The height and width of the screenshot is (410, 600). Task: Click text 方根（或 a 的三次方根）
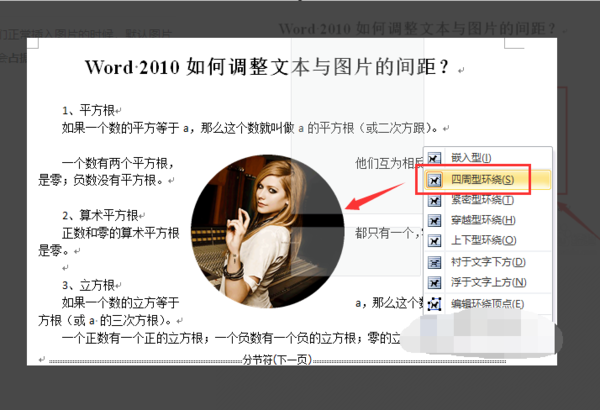[x=106, y=320]
